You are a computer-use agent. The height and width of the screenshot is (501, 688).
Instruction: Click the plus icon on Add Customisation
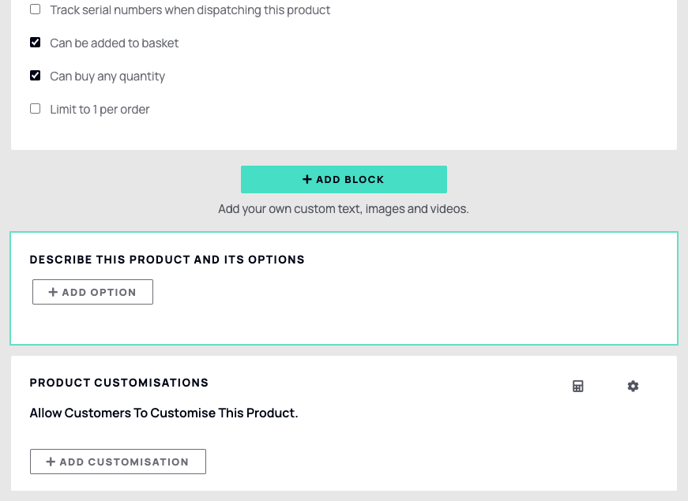50,462
